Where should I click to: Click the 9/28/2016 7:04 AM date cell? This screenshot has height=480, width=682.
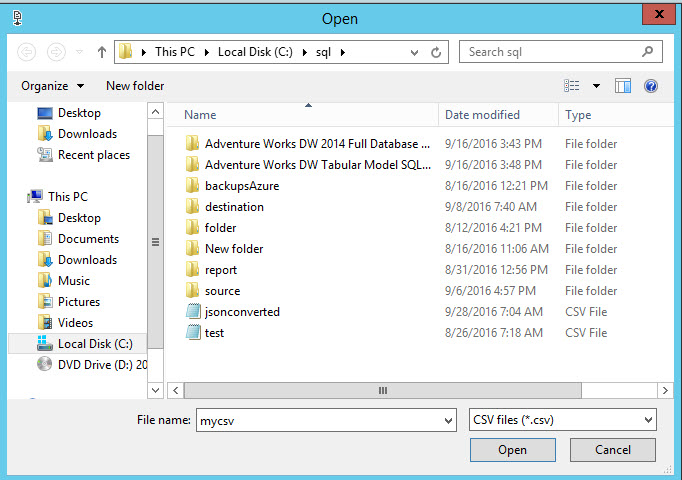click(x=494, y=312)
